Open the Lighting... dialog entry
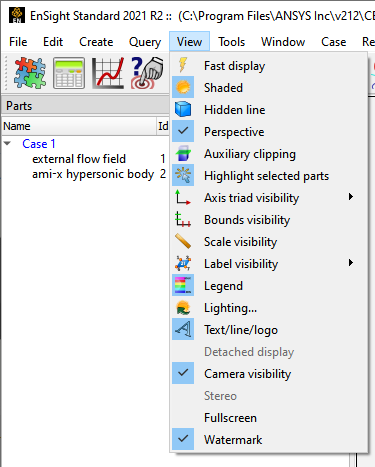 [x=269, y=308]
